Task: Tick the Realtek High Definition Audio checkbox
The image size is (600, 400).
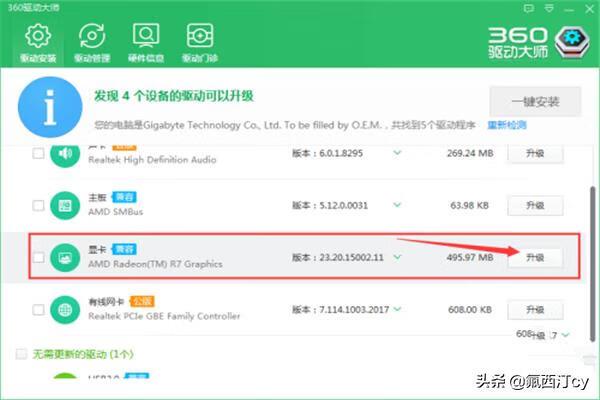Action: pyautogui.click(x=38, y=153)
